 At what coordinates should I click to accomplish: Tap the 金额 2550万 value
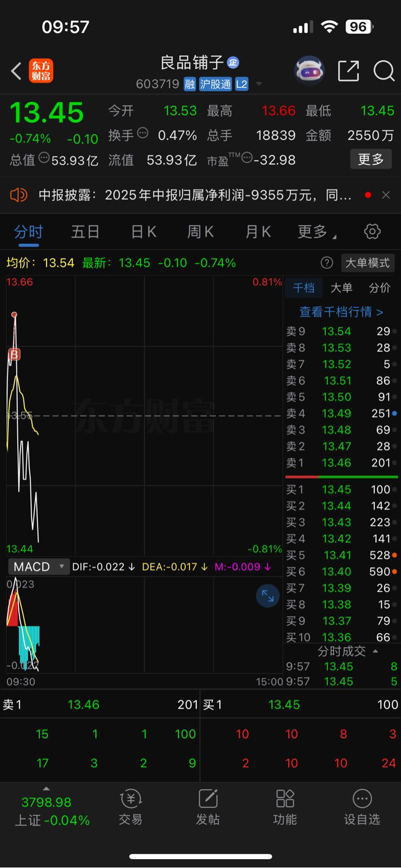pos(370,135)
